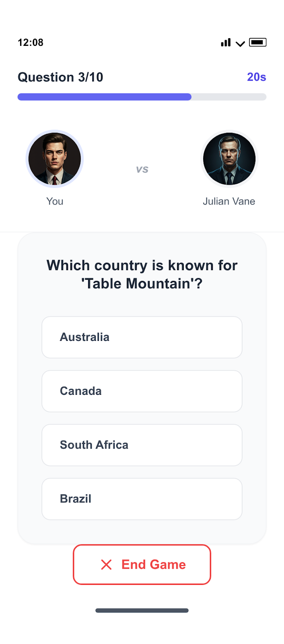Image resolution: width=284 pixels, height=644 pixels.
Task: Tap your own player avatar
Action: coord(55,159)
